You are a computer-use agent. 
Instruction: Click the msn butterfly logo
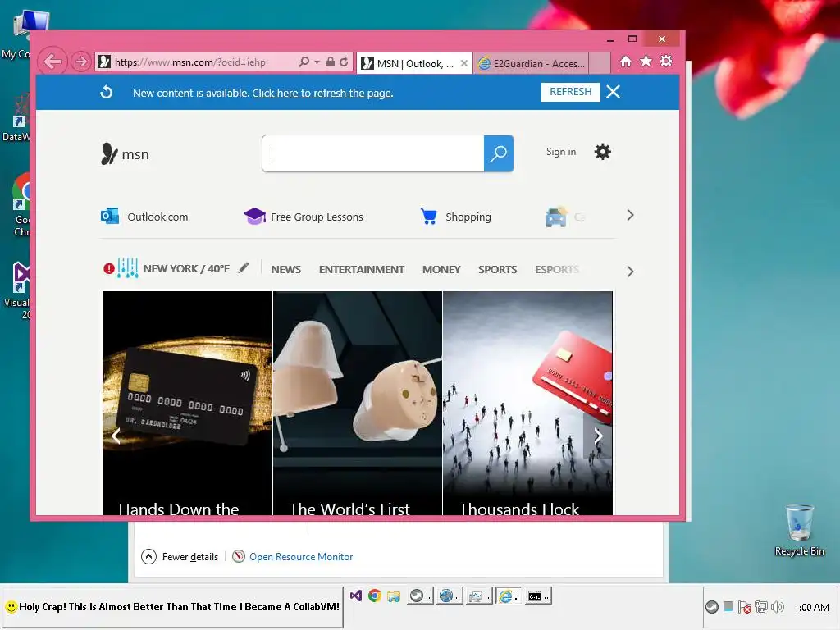[x=125, y=153]
